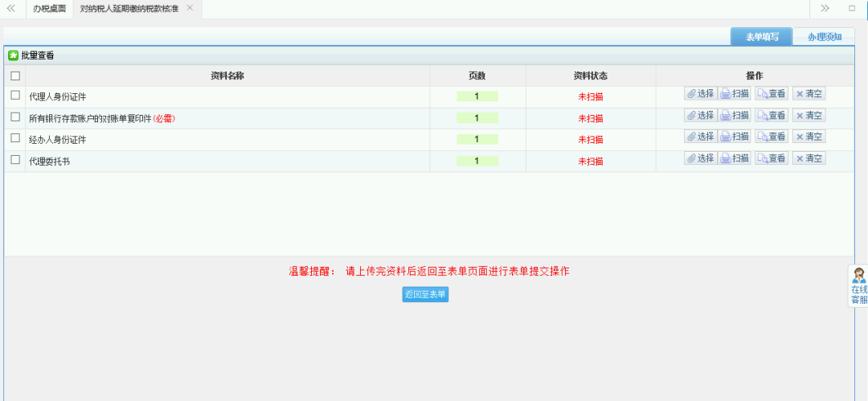Click 未扫描 status for 代理人身份证件
Screen dimensions: 868x401
tap(591, 97)
